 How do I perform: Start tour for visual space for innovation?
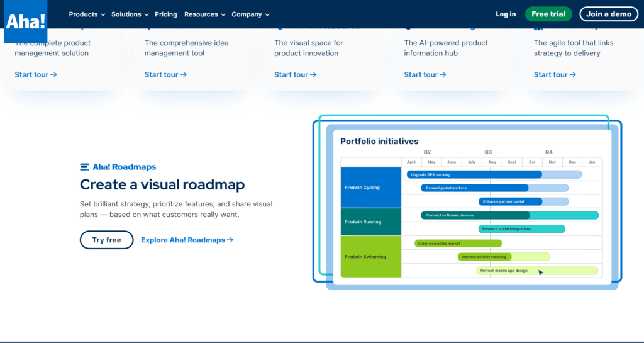(x=295, y=75)
